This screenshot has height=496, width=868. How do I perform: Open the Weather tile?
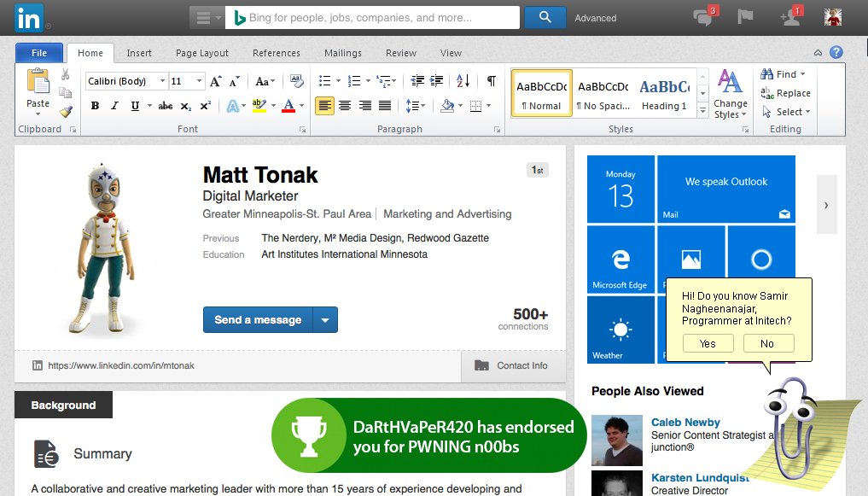point(620,330)
